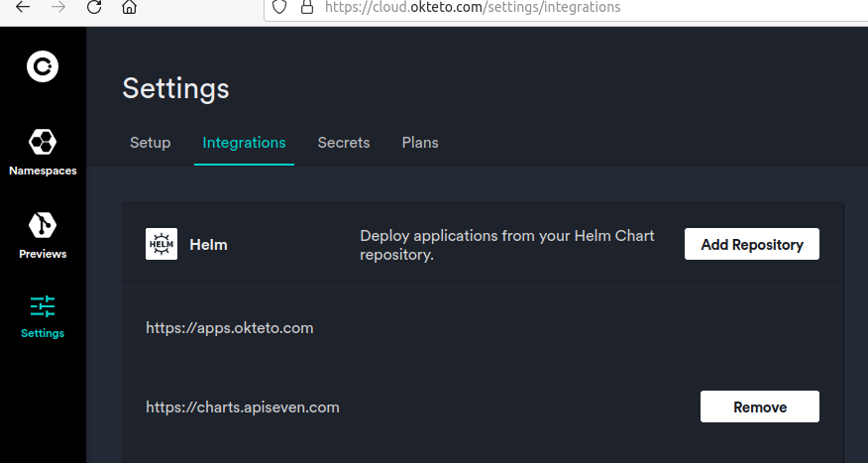868x463 pixels.
Task: Click the Helm logo icon
Action: click(162, 244)
